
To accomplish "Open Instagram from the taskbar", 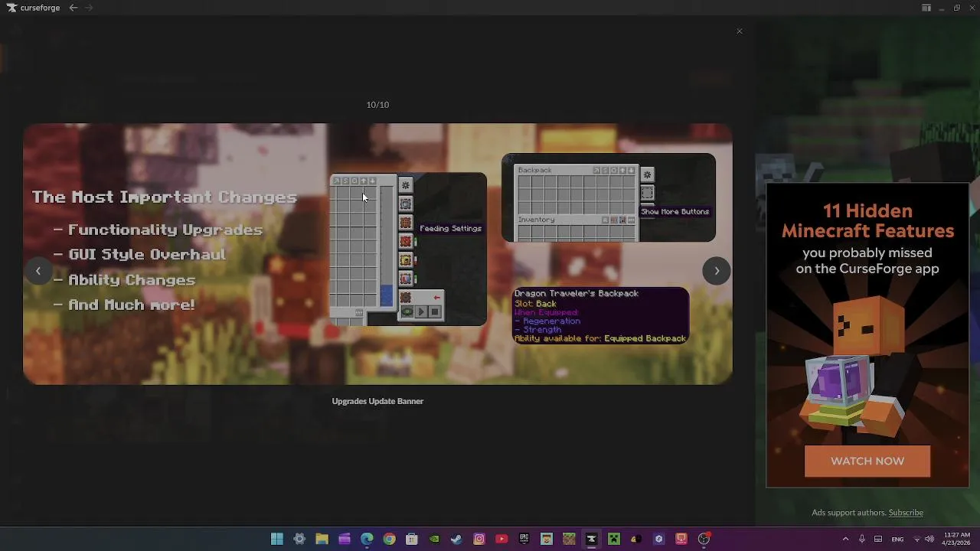I will [x=479, y=539].
